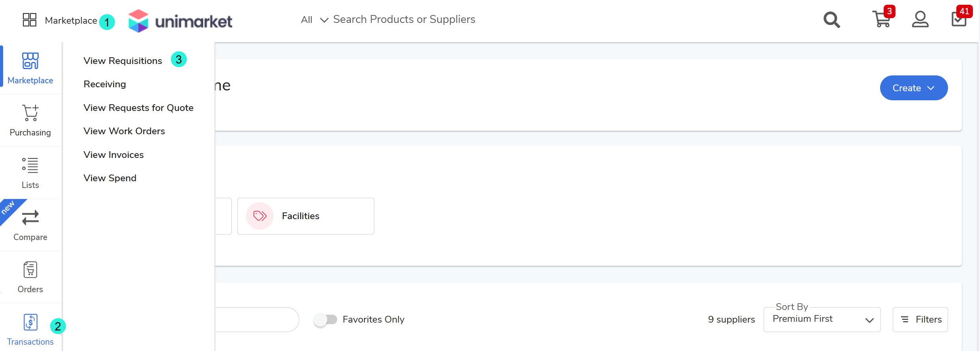The height and width of the screenshot is (351, 980).
Task: Expand the Create button dropdown
Action: point(913,88)
